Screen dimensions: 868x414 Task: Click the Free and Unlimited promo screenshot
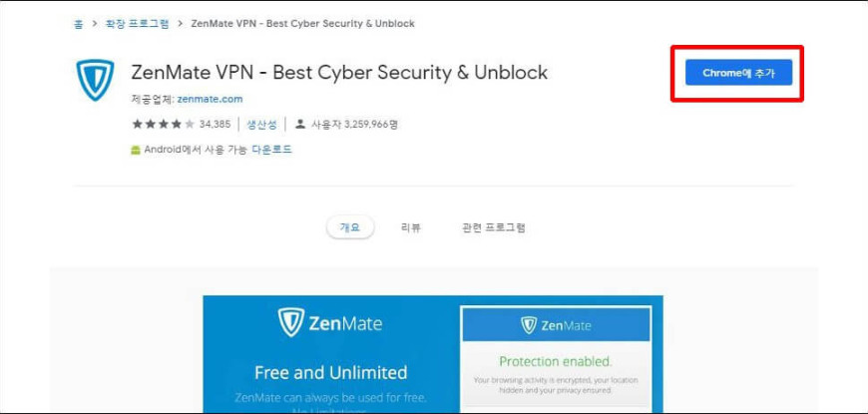[x=433, y=354]
